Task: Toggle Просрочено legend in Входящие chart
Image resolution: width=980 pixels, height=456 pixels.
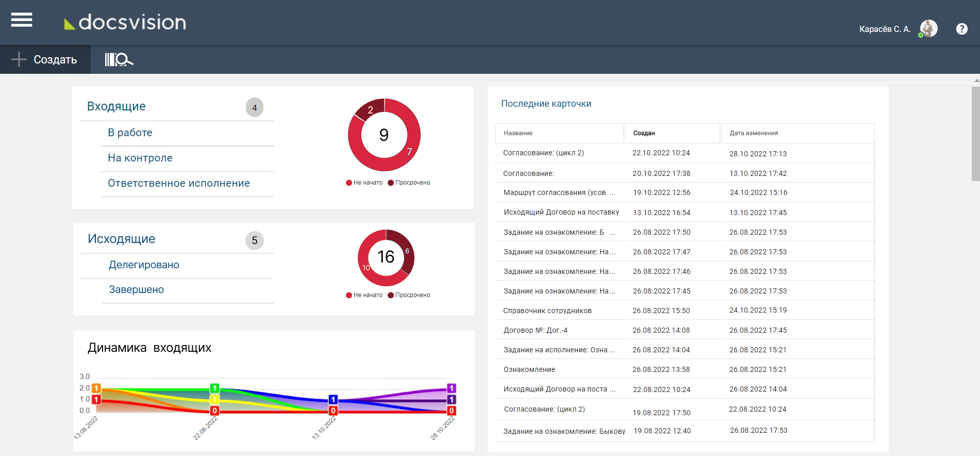Action: click(409, 183)
